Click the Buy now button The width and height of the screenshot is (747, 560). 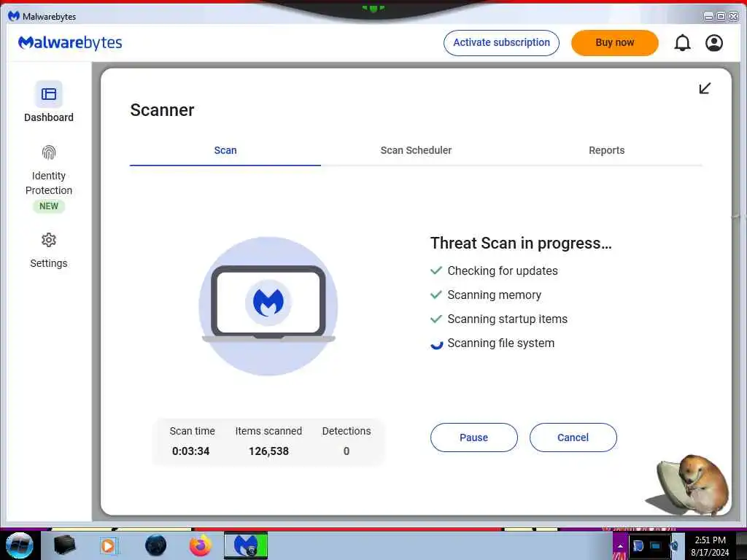614,43
